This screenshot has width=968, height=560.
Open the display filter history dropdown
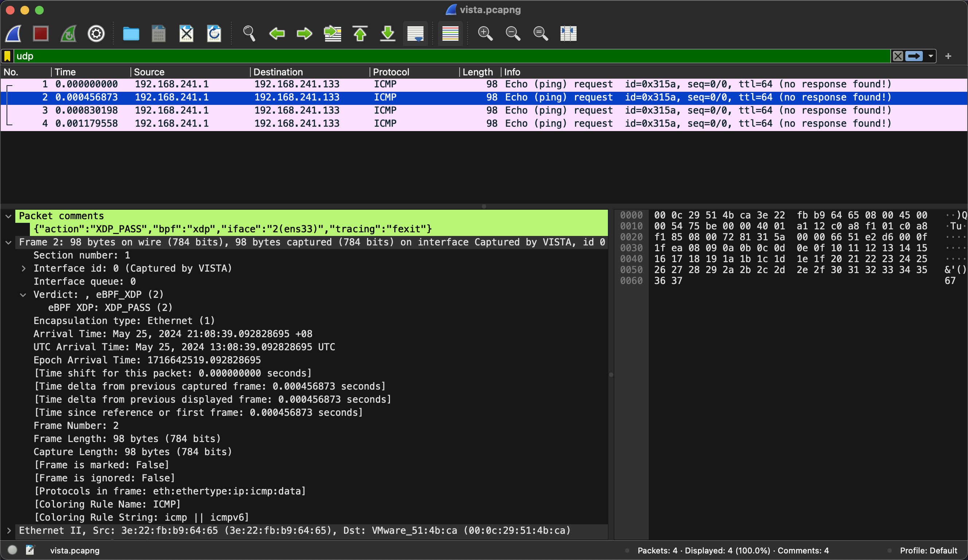click(930, 56)
